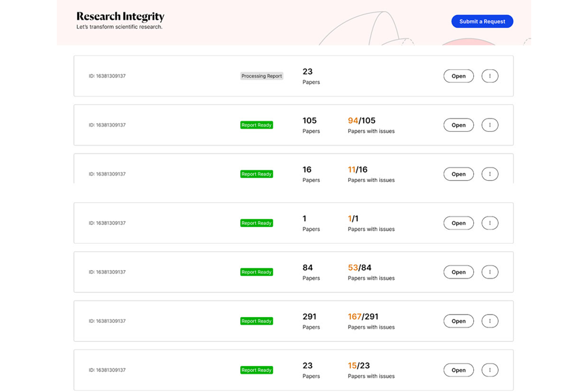Click the Submit a Request button
This screenshot has height=392, width=588.
482,22
